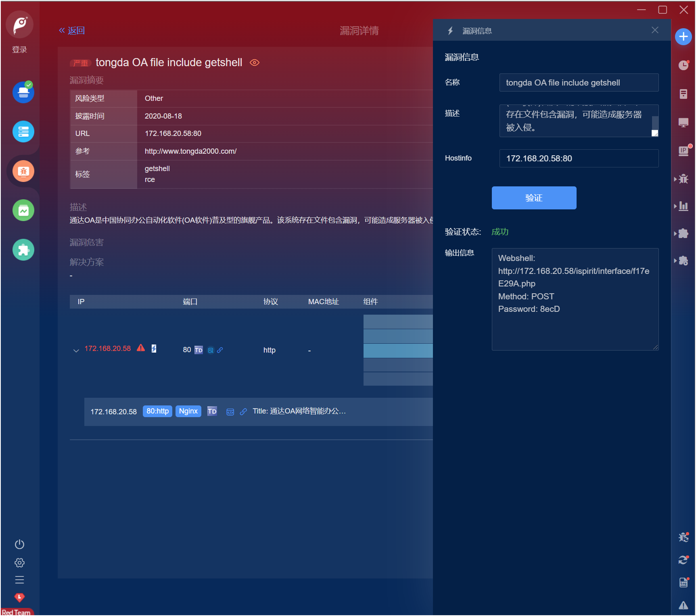Click the highlighted component bar in 组件 column
The image size is (696, 616).
[x=398, y=351]
